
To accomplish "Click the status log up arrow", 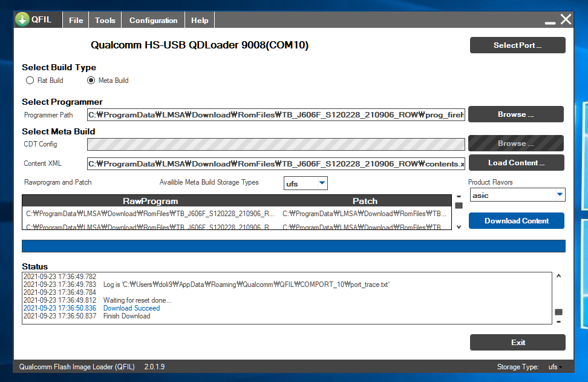I will [x=558, y=276].
